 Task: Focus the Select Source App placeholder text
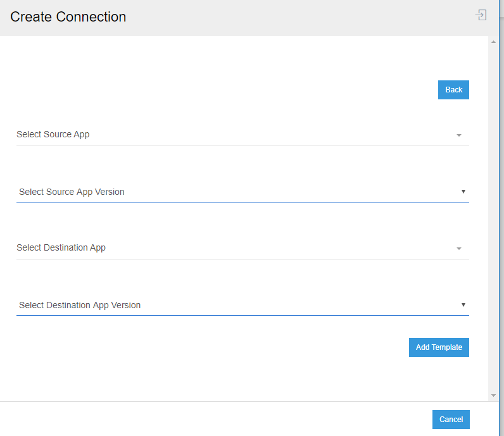coord(53,134)
